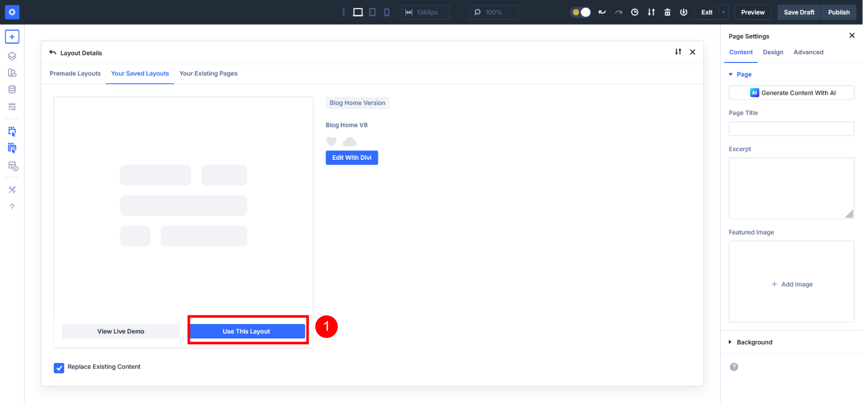Screen dimensions: 868x405
Task: Click Edit With Divi button
Action: click(x=352, y=158)
